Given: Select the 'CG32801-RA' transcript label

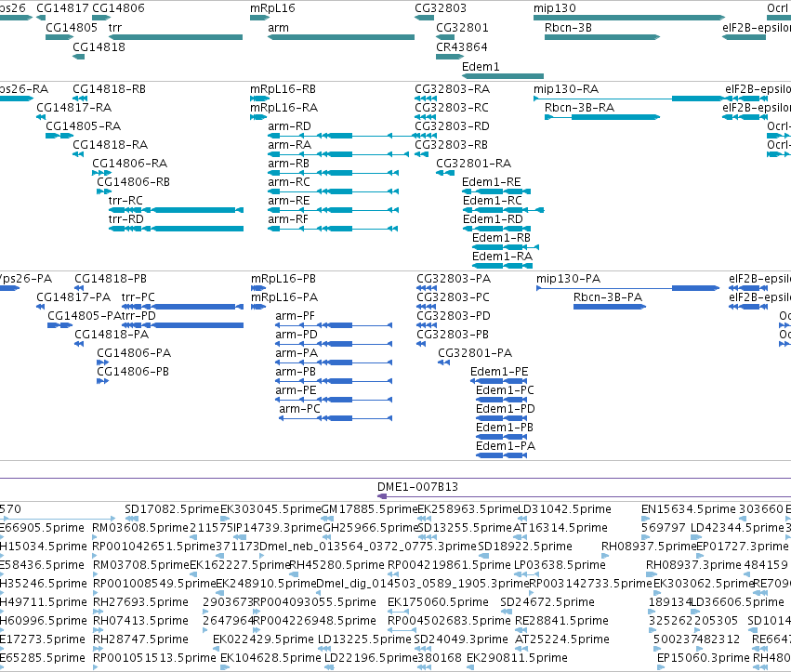Looking at the screenshot, I should point(474,164).
